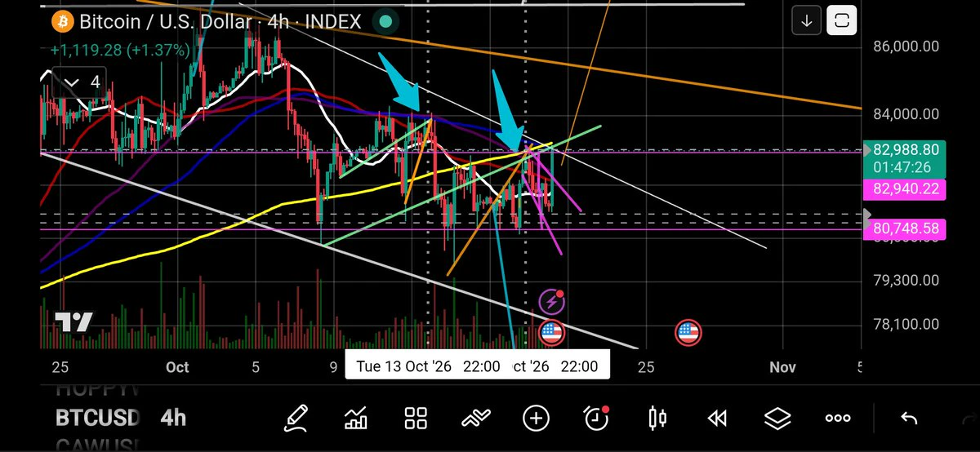Screen dimensions: 980x452
Task: Toggle the fullscreen frame button
Action: coord(841,20)
